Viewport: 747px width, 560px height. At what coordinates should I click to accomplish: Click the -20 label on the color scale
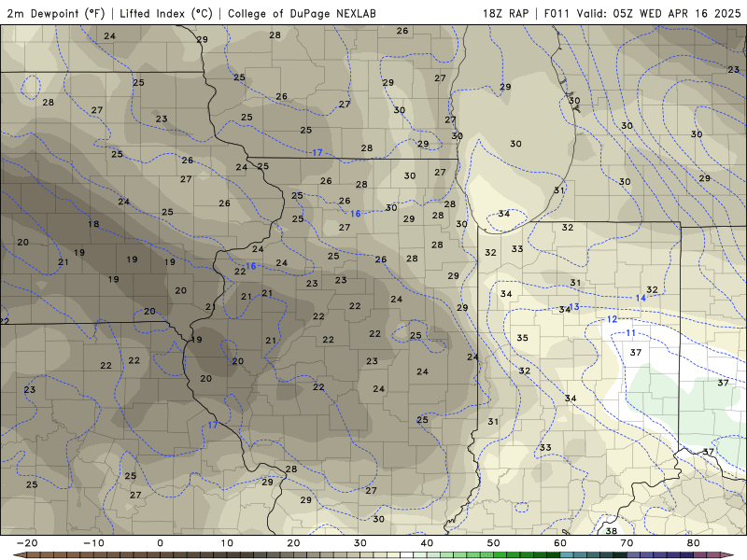click(27, 543)
